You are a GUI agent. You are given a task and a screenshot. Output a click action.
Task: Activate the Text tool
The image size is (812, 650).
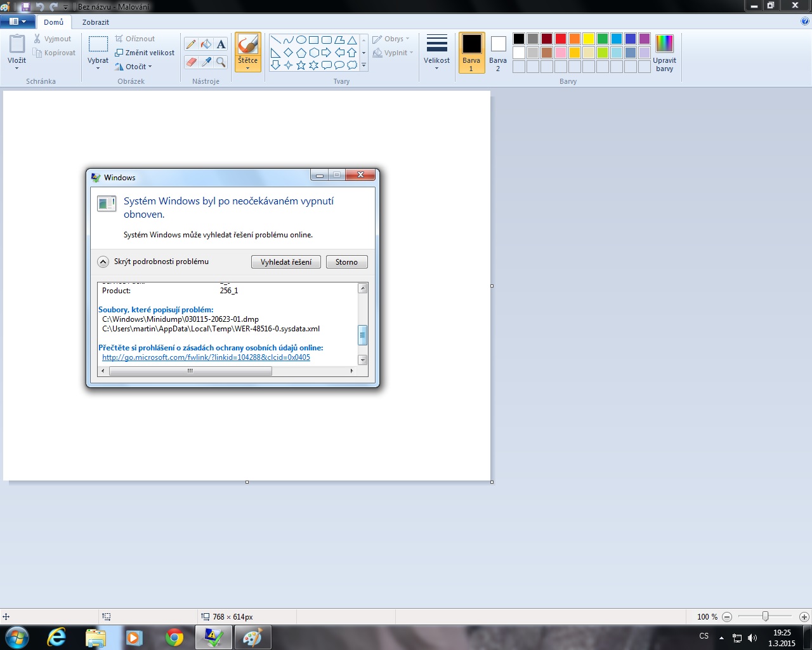221,44
